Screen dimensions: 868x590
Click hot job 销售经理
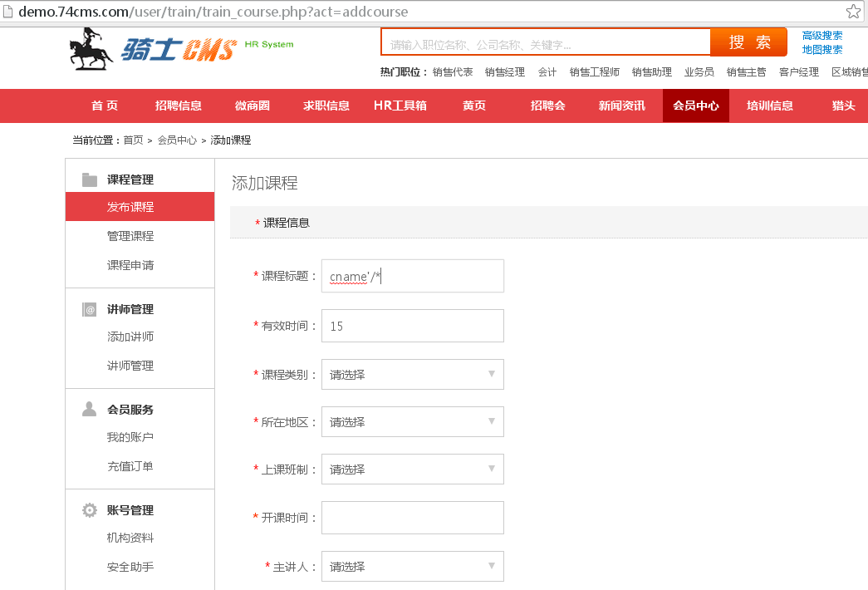(x=505, y=72)
